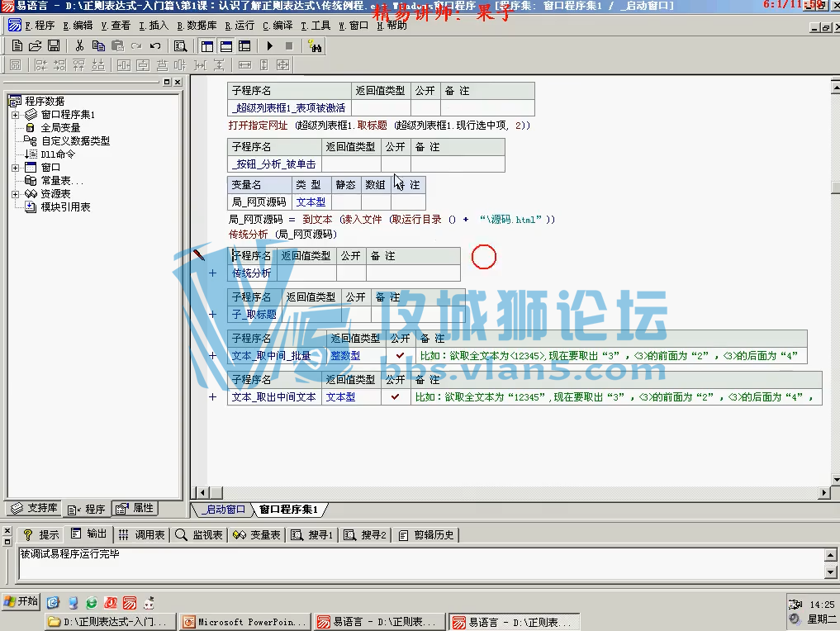Screen dimensions: 840x631
Task: Click the align-right edges layout icon
Action: tap(60, 65)
